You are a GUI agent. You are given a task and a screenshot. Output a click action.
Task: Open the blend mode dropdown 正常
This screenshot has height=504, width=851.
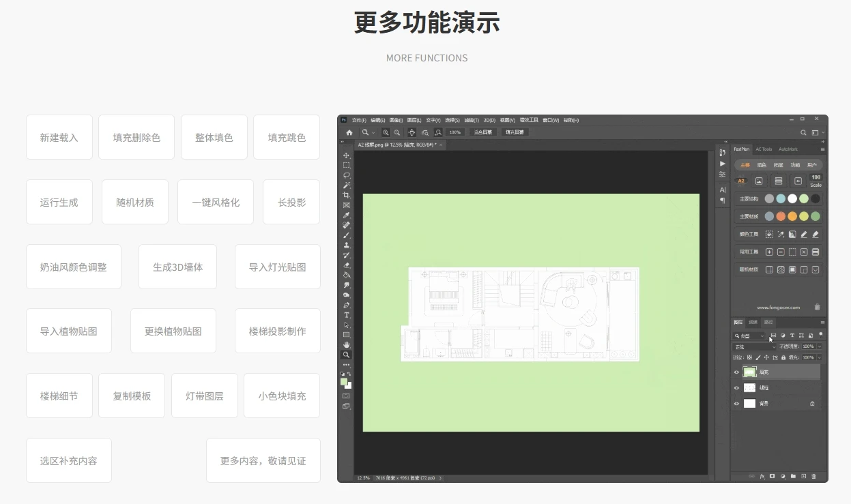754,347
